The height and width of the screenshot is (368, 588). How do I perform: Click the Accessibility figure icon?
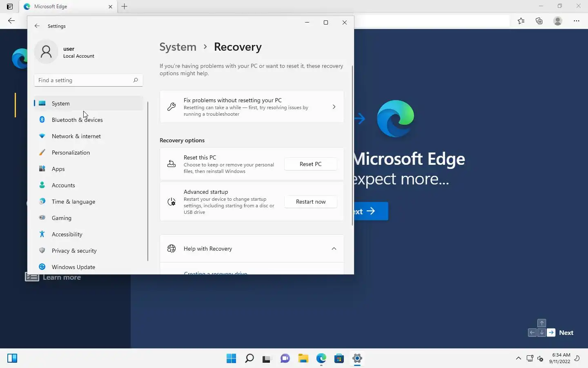pyautogui.click(x=42, y=234)
